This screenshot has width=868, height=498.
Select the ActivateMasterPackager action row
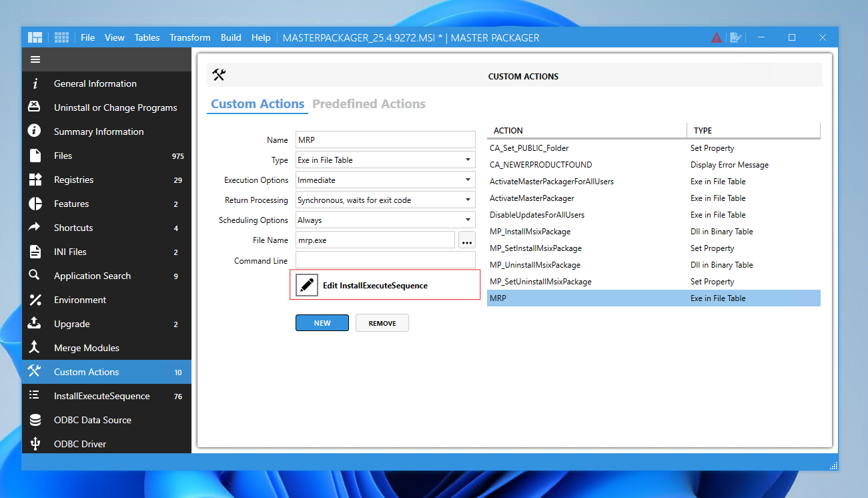(654, 198)
